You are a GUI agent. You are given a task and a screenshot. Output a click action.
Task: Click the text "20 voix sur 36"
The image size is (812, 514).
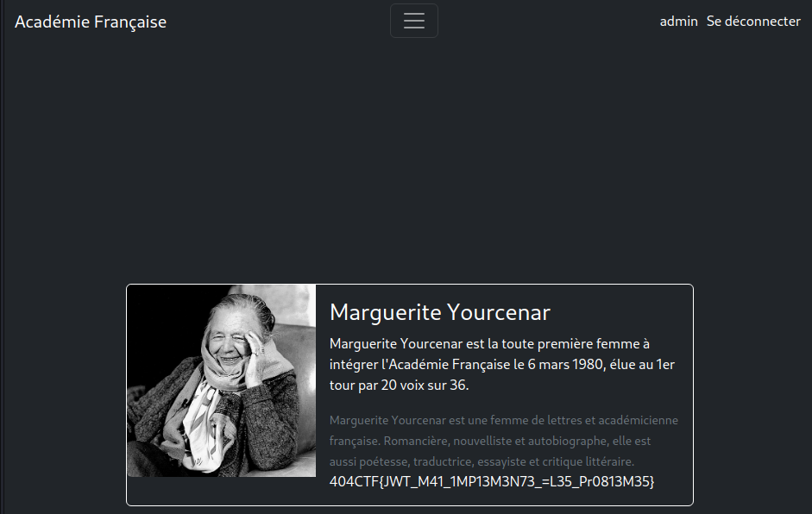pyautogui.click(x=424, y=385)
